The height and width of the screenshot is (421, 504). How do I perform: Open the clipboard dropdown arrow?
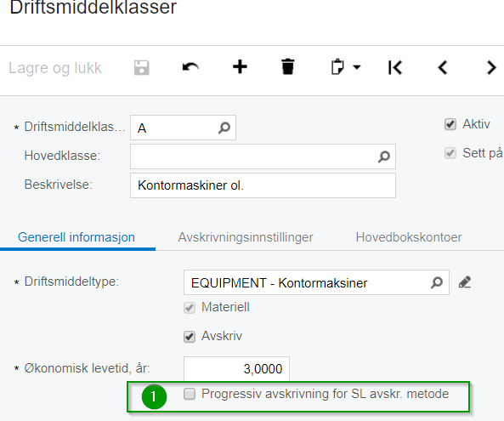357,67
